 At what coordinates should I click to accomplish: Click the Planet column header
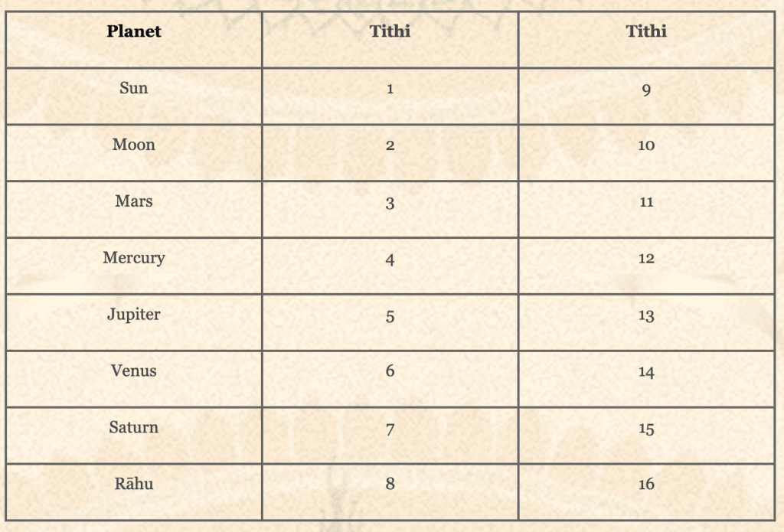pyautogui.click(x=134, y=32)
